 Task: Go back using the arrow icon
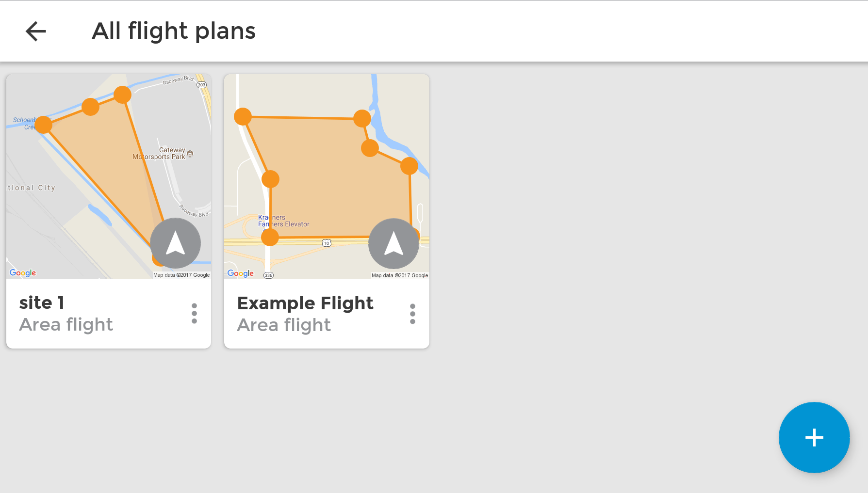tap(35, 32)
